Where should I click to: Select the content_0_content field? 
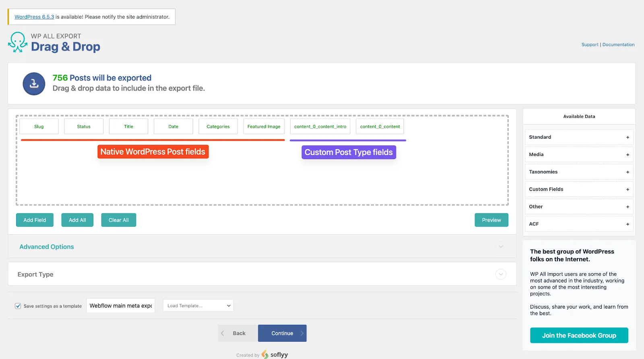(x=380, y=127)
